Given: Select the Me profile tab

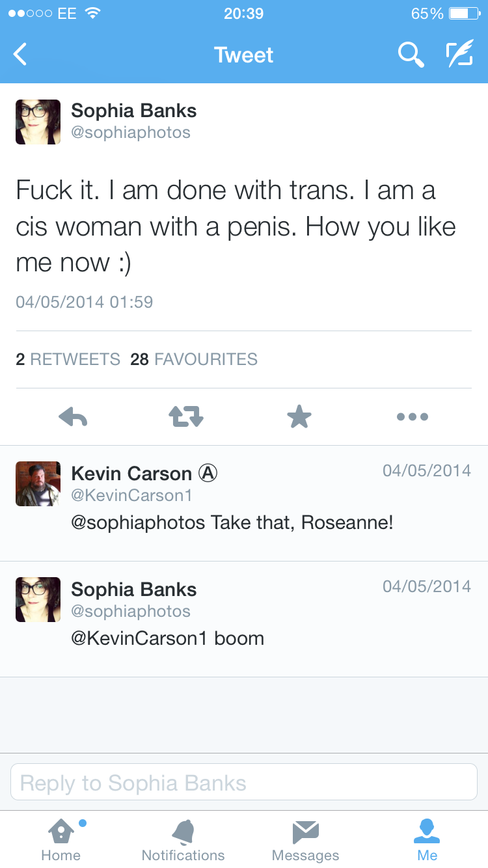Looking at the screenshot, I should 427,839.
